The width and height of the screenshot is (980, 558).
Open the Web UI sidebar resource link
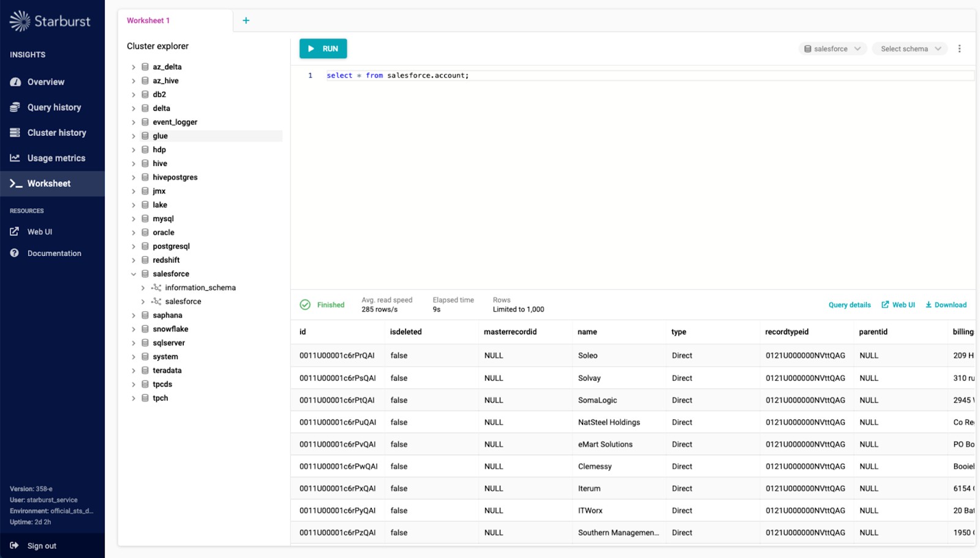(40, 232)
